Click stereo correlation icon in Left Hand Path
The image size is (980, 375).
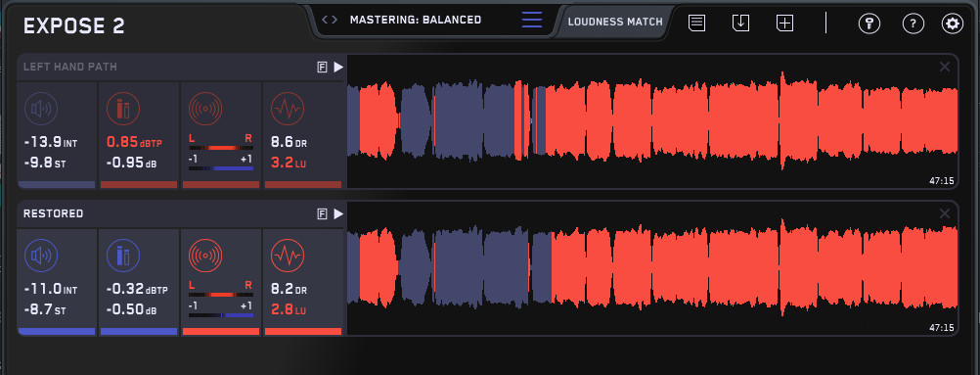(205, 109)
